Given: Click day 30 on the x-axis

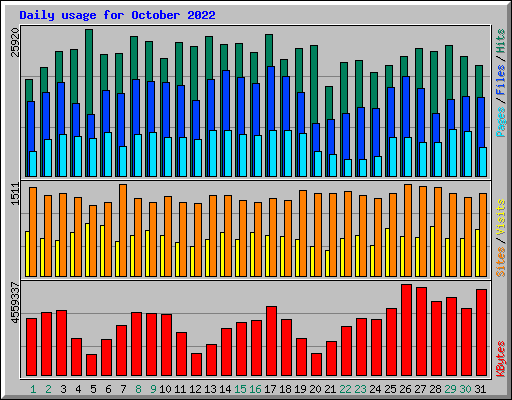Looking at the screenshot, I should pos(465,389).
